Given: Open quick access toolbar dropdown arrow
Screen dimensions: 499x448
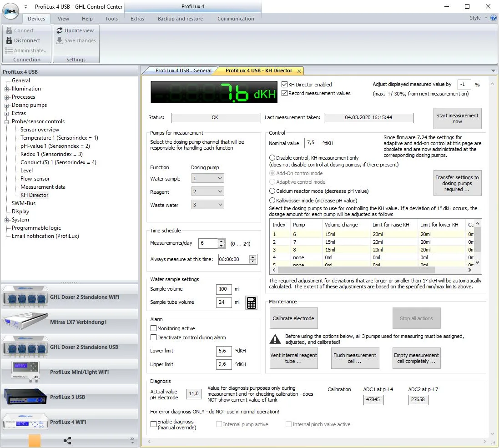Looking at the screenshot, I should click(26, 7).
